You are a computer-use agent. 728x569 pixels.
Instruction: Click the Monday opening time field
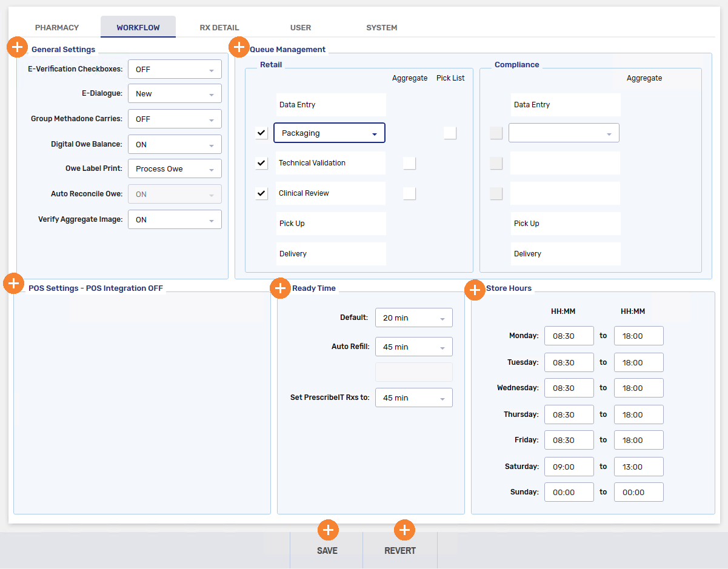coord(569,336)
